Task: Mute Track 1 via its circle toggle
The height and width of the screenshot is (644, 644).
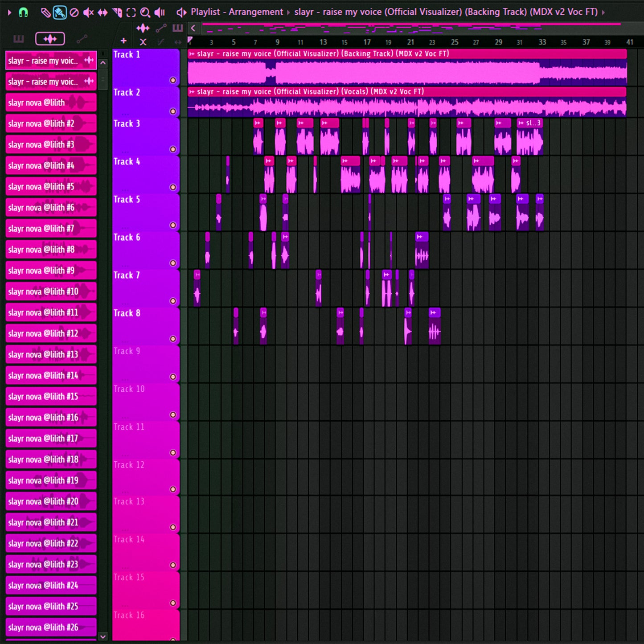Action: pos(173,80)
